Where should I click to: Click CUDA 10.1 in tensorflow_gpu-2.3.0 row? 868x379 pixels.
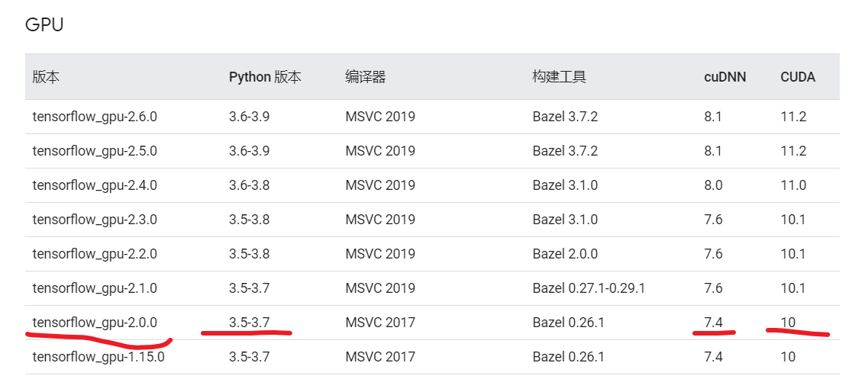point(793,220)
